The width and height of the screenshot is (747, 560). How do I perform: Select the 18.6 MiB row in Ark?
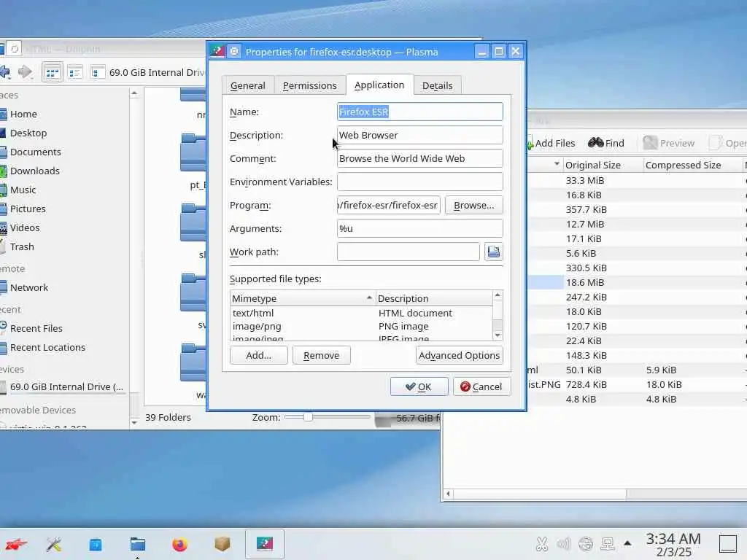636,282
